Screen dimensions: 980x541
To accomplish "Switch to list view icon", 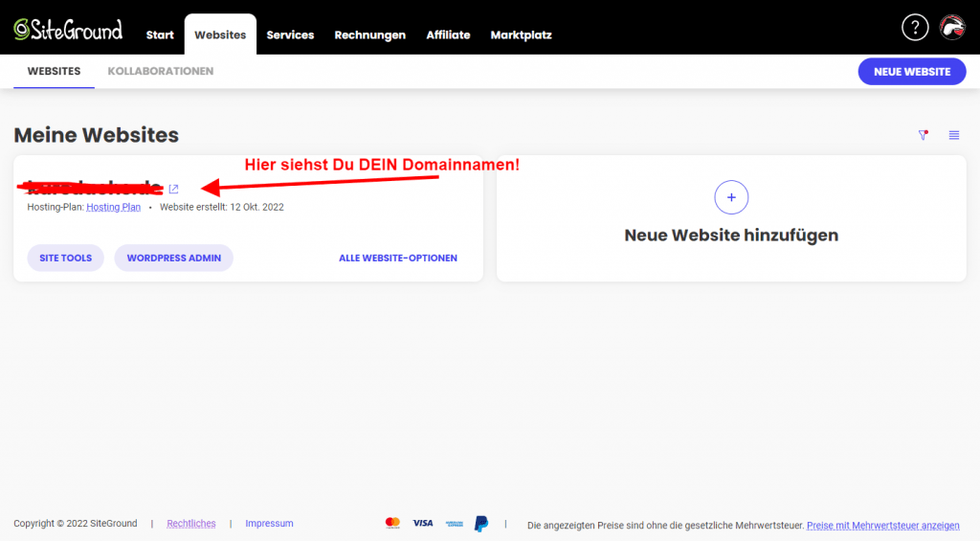I will tap(954, 135).
